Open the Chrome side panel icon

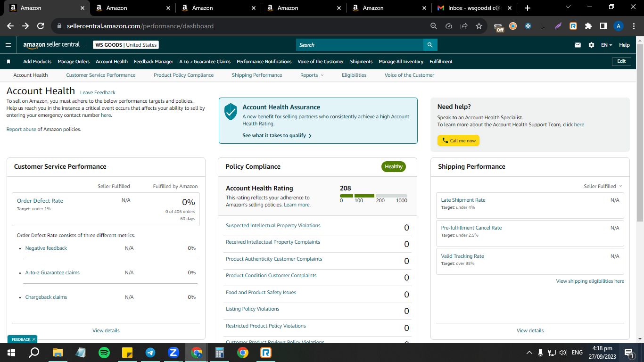coord(603,26)
